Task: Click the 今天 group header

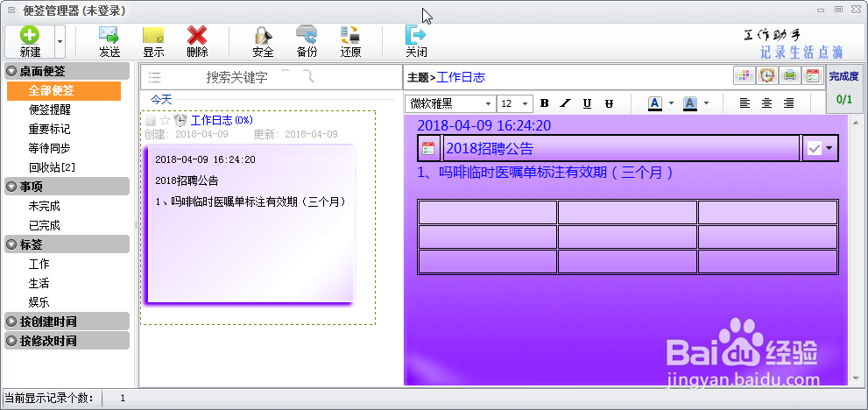Action: click(x=162, y=100)
